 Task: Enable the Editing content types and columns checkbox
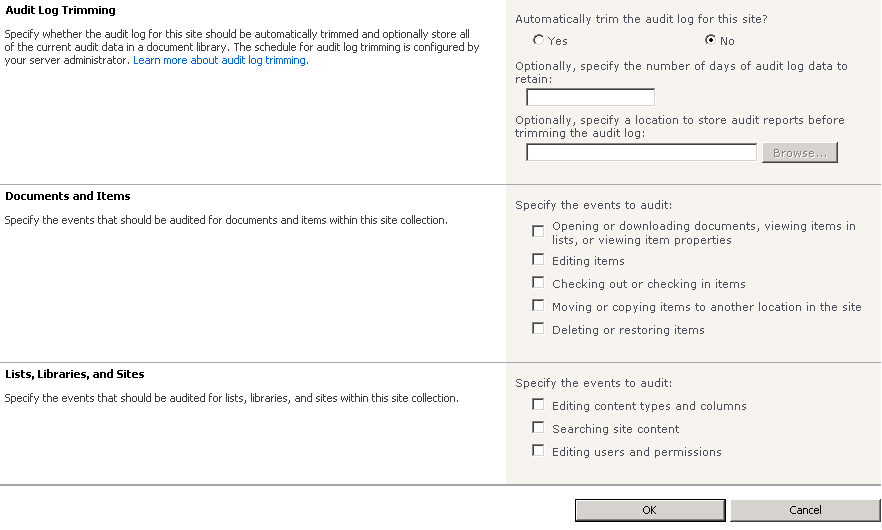coord(538,404)
